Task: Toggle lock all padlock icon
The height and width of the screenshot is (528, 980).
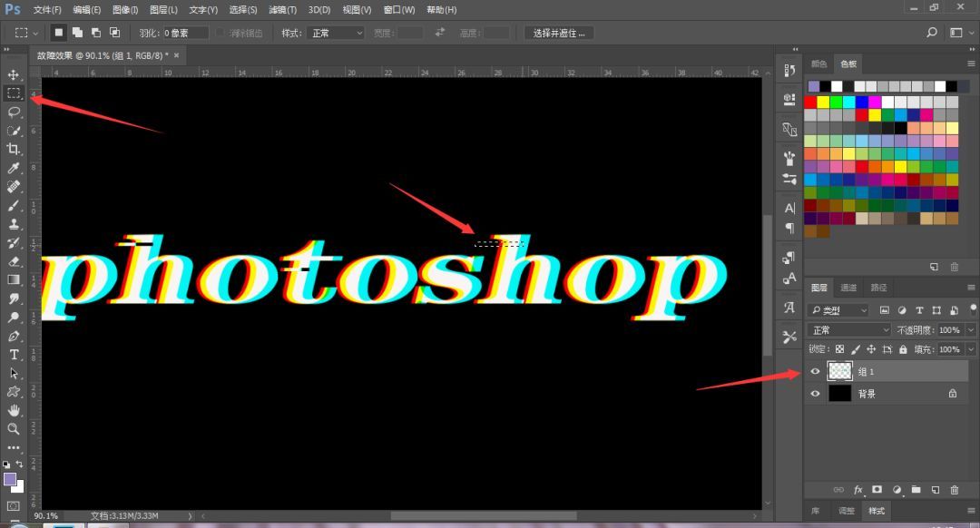Action: click(x=903, y=349)
